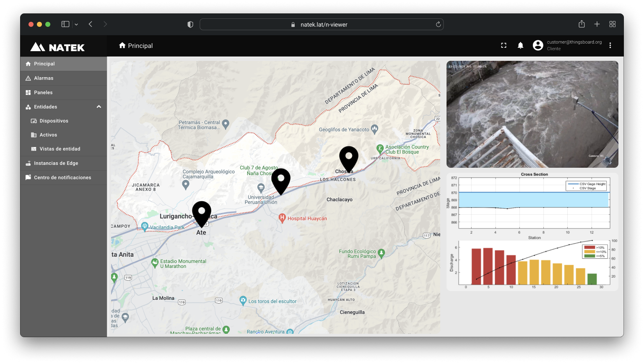Click the Discharge bar chart

(532, 264)
